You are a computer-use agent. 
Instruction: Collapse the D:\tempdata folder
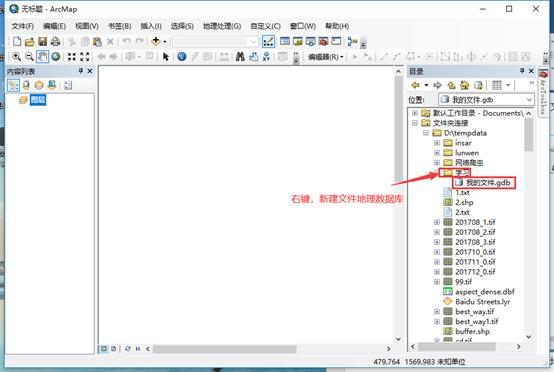point(426,133)
